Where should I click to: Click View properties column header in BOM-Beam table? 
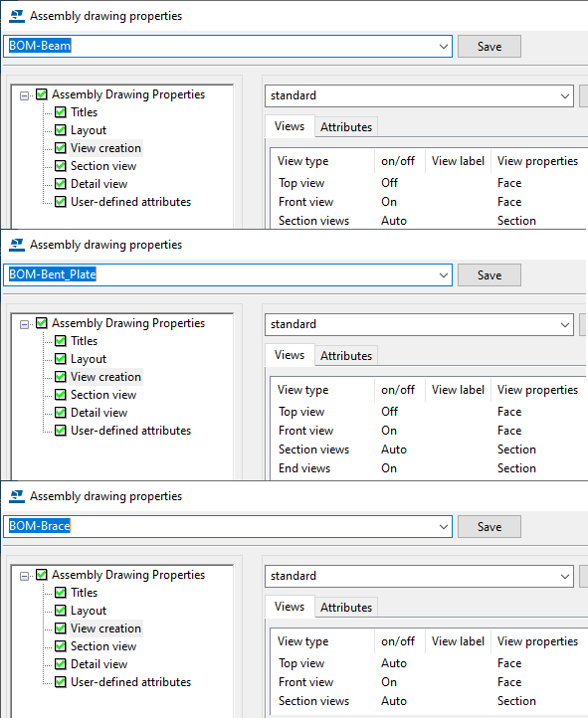[x=539, y=161]
